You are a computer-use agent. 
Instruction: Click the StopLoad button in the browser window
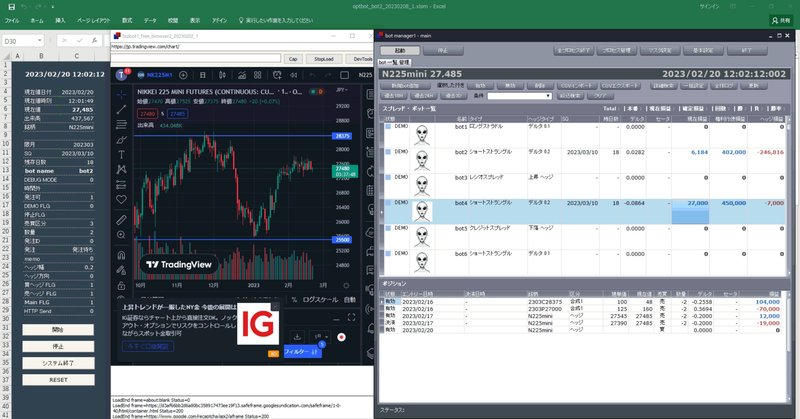(x=323, y=59)
